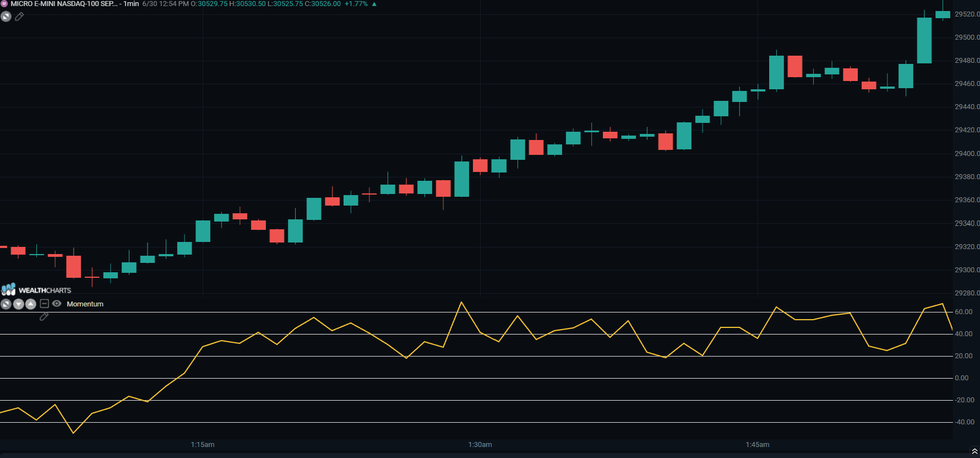
Task: Click the large red candle near 29300
Action: coord(74,266)
